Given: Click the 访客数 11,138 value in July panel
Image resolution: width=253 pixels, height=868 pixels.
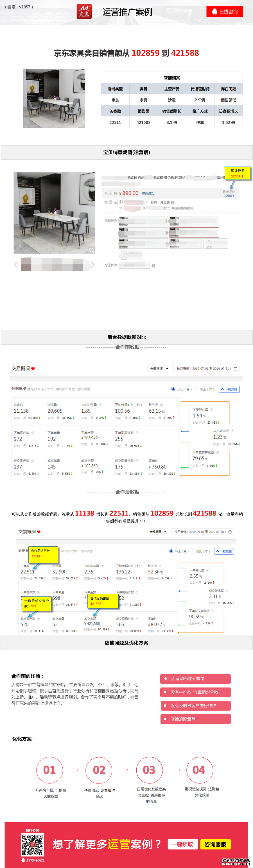Looking at the screenshot, I should [21, 411].
